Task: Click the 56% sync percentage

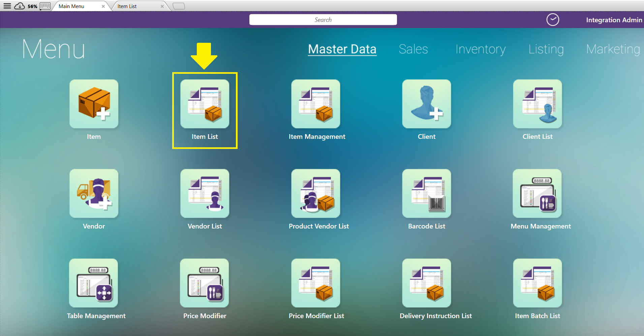Action: (32, 6)
